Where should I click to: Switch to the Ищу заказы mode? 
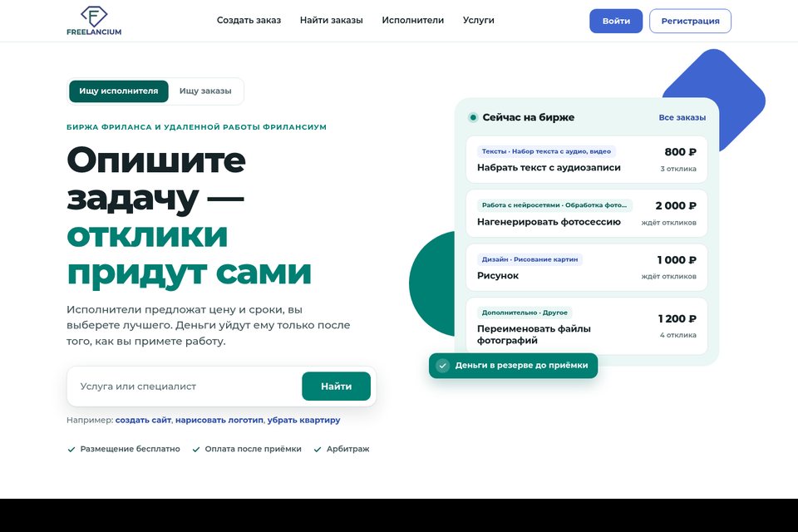205,91
